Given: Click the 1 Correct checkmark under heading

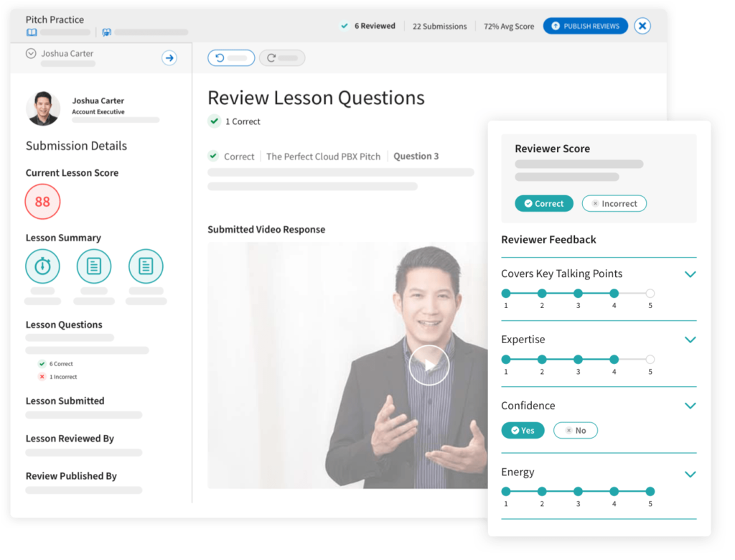Looking at the screenshot, I should pos(214,121).
